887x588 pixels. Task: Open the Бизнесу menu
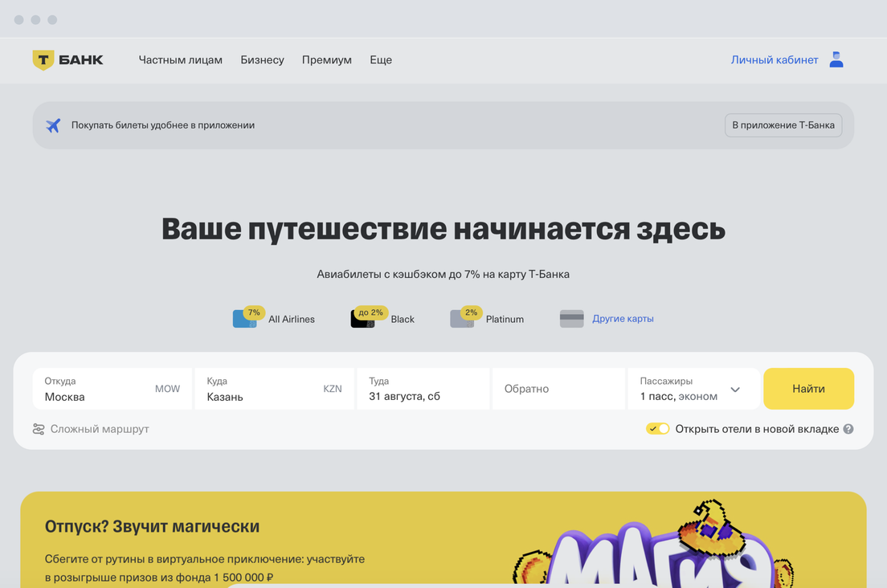click(262, 60)
